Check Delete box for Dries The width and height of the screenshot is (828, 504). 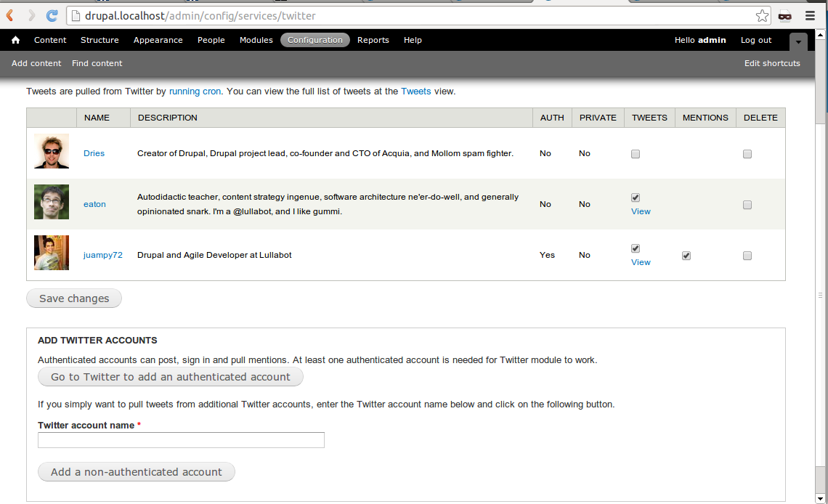coord(747,154)
